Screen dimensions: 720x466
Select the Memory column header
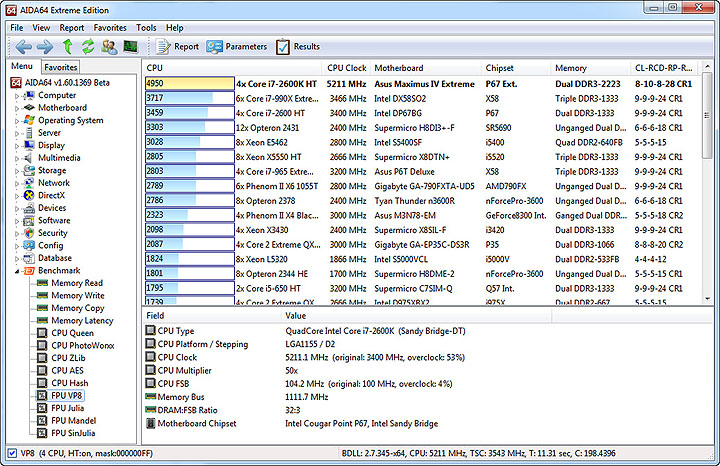[x=590, y=68]
